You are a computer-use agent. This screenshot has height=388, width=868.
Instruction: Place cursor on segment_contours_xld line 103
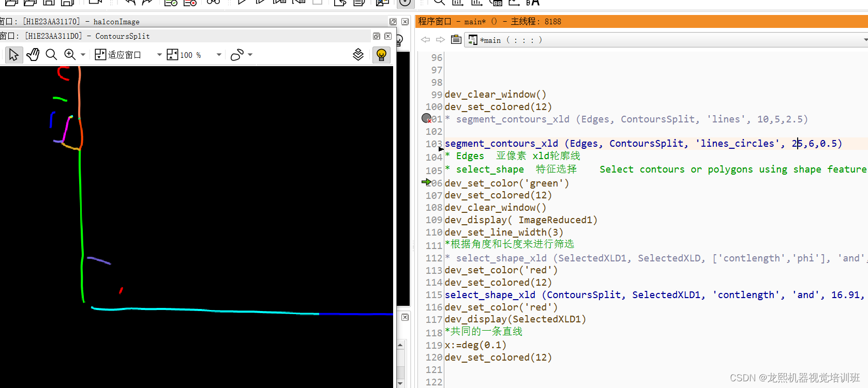(x=643, y=144)
